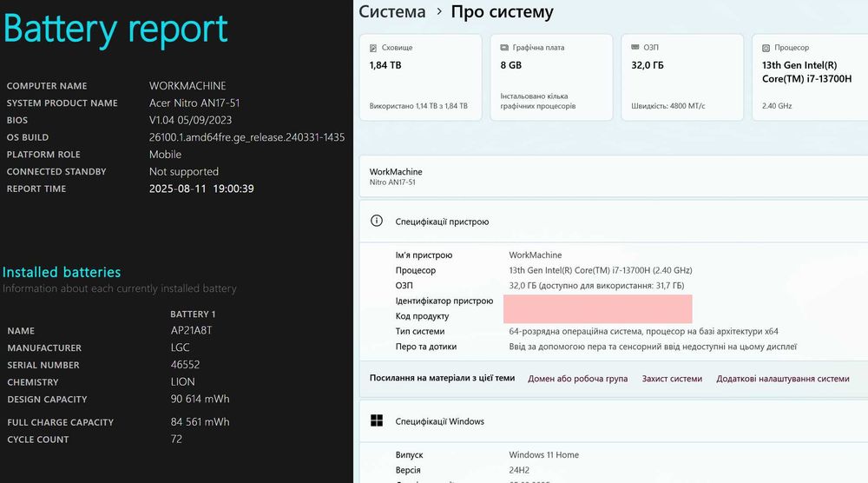This screenshot has height=483, width=868.
Task: Click the WorkMachine Nitro AN17-51 device card
Action: (x=614, y=176)
